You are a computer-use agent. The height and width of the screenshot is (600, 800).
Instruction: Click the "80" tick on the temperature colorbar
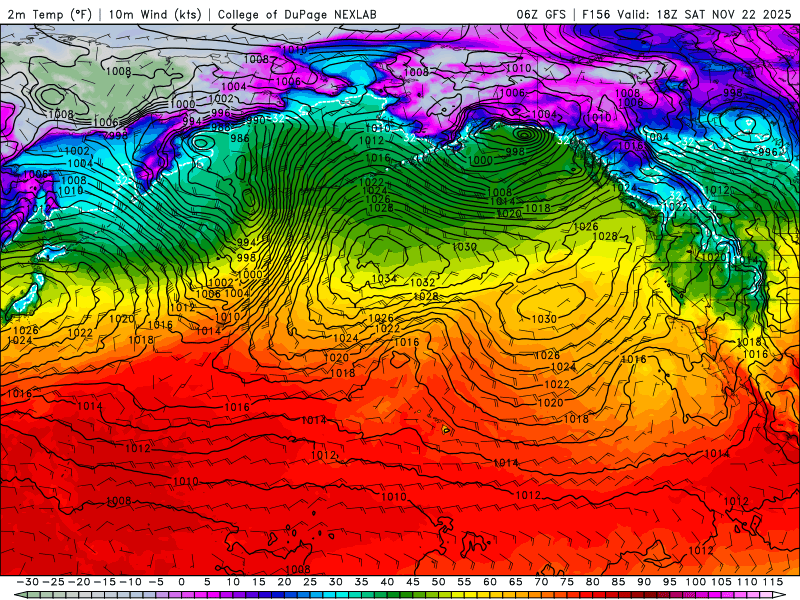(592, 582)
